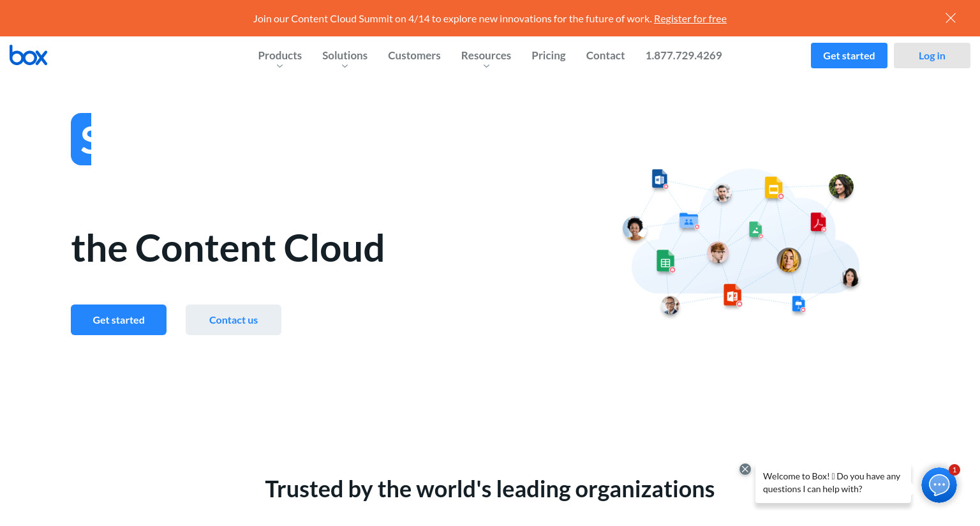Click the Contact us button
The width and height of the screenshot is (980, 526).
pyautogui.click(x=234, y=320)
